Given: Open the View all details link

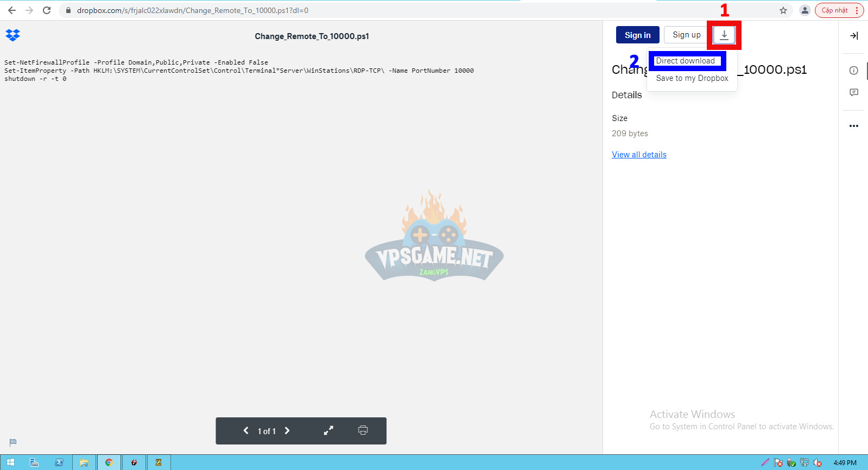Looking at the screenshot, I should tap(639, 155).
